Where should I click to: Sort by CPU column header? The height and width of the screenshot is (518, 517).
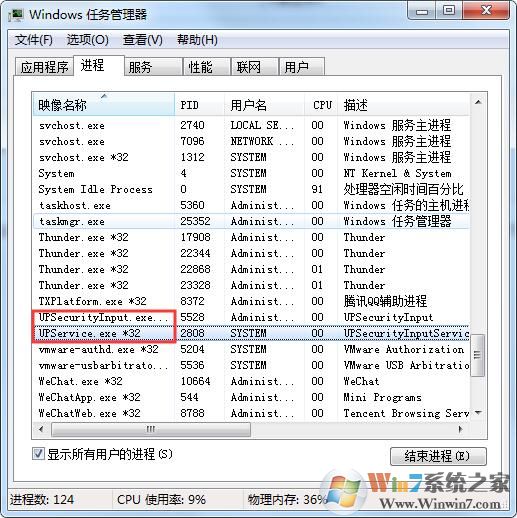pos(321,105)
